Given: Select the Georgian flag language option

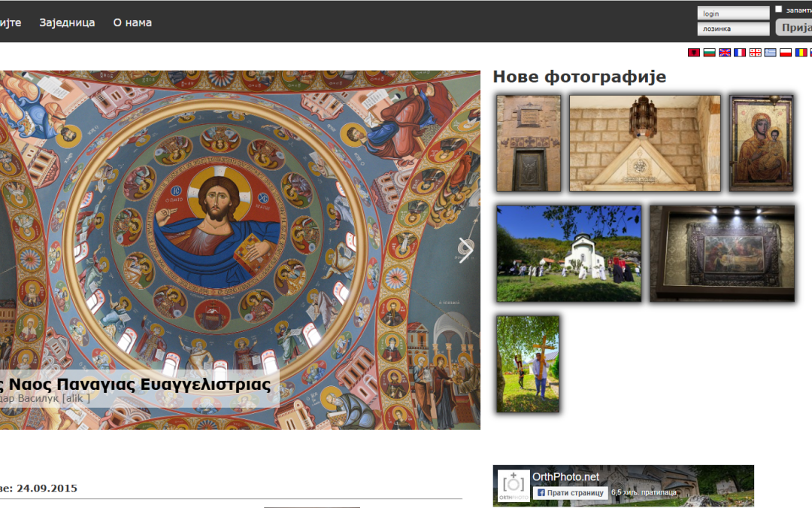Looking at the screenshot, I should pos(755,53).
